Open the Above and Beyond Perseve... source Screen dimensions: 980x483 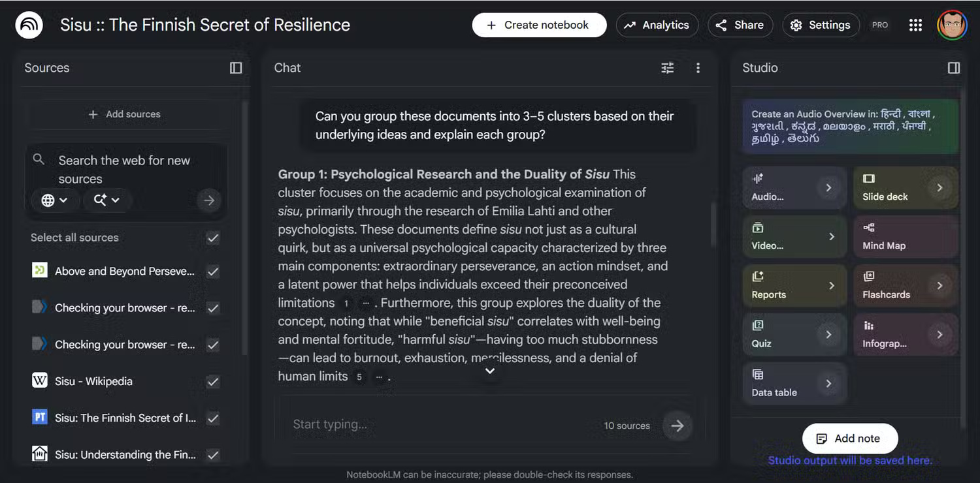pos(125,272)
